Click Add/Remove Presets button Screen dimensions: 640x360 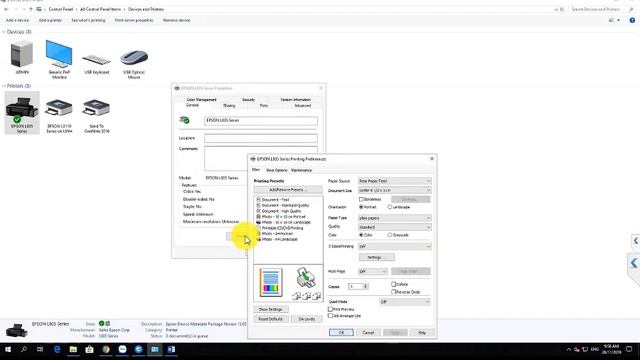coord(288,190)
